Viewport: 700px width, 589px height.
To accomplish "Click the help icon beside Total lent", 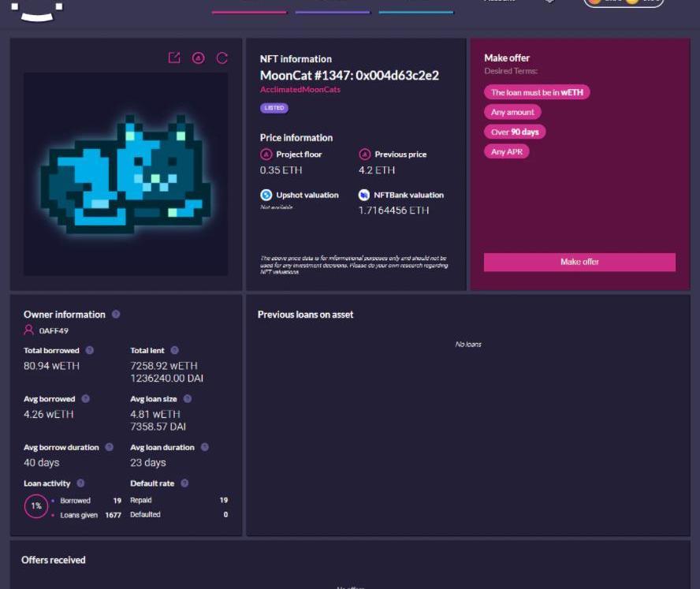I will pyautogui.click(x=174, y=350).
